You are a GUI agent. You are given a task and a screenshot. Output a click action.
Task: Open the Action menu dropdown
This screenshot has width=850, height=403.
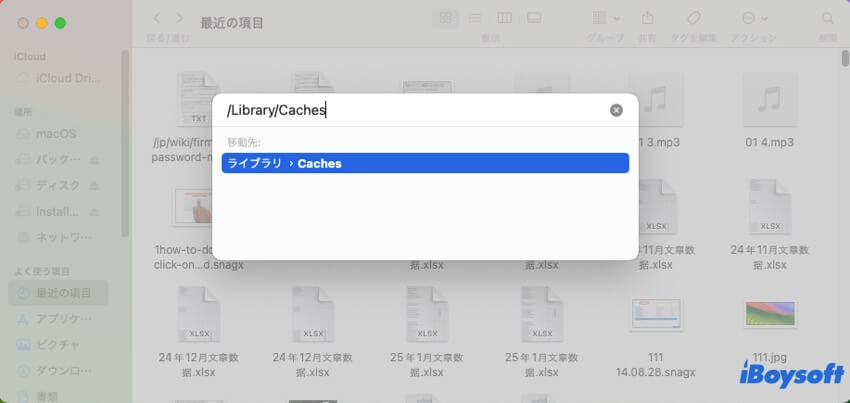754,18
